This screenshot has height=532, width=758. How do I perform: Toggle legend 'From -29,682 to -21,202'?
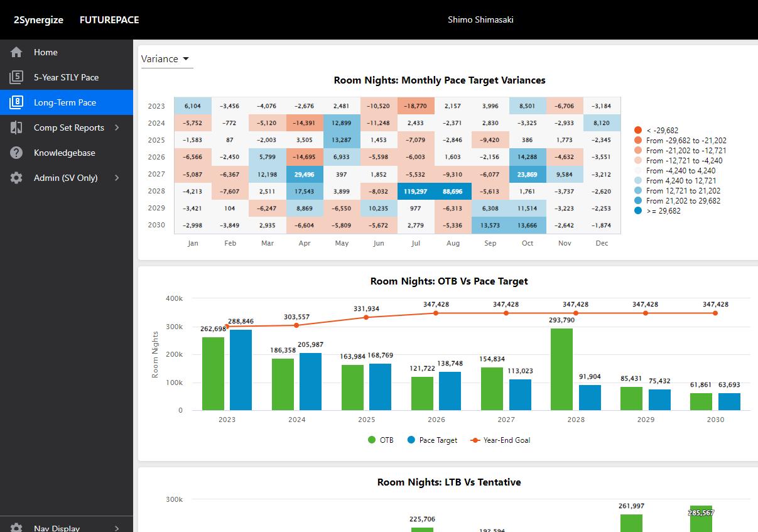[x=681, y=141]
